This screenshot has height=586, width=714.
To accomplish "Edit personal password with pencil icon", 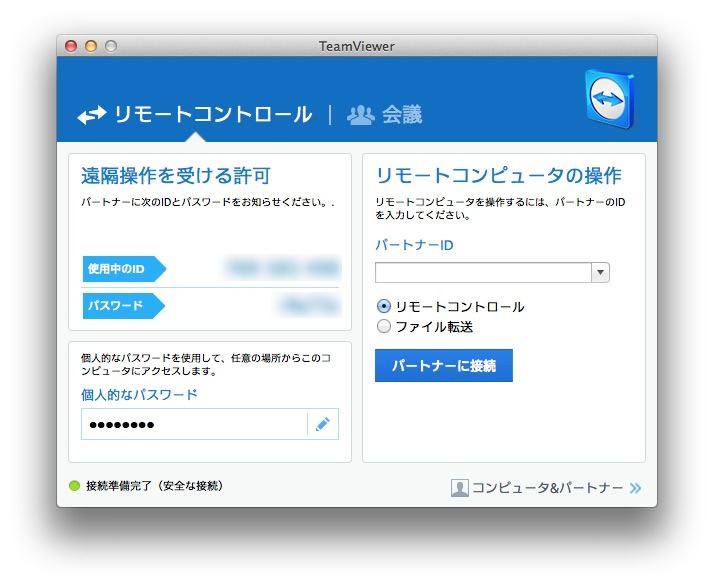I will coord(323,424).
